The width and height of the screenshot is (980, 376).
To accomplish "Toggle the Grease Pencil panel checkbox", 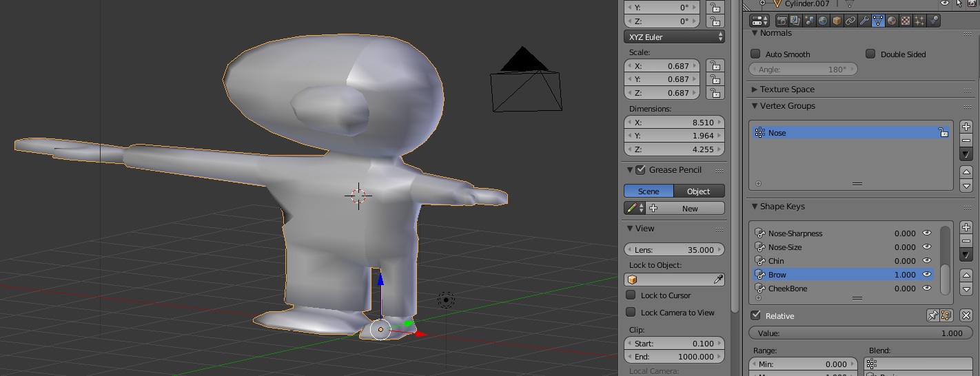I will coord(640,169).
